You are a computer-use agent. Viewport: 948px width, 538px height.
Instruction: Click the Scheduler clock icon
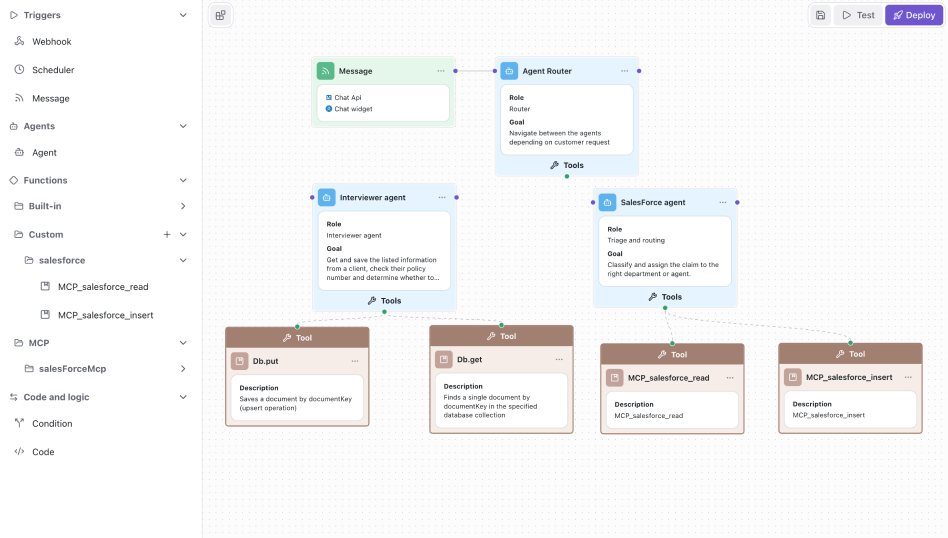(x=19, y=70)
